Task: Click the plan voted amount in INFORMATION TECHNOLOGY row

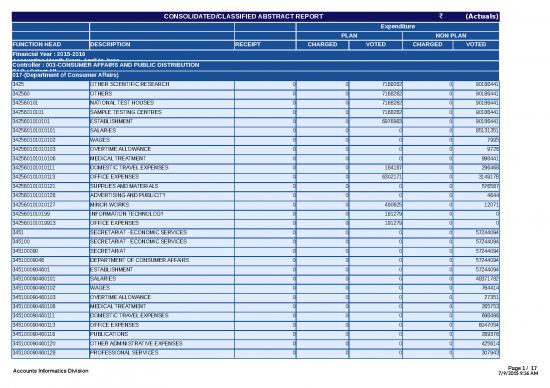Action: 393,214
